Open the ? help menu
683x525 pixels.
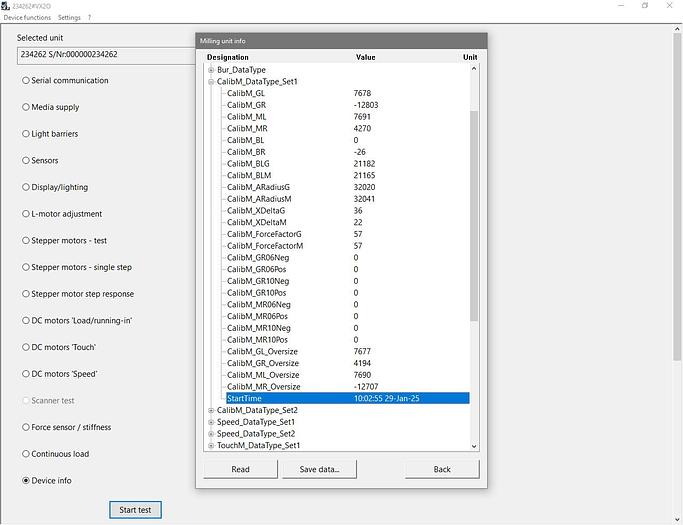(x=89, y=18)
